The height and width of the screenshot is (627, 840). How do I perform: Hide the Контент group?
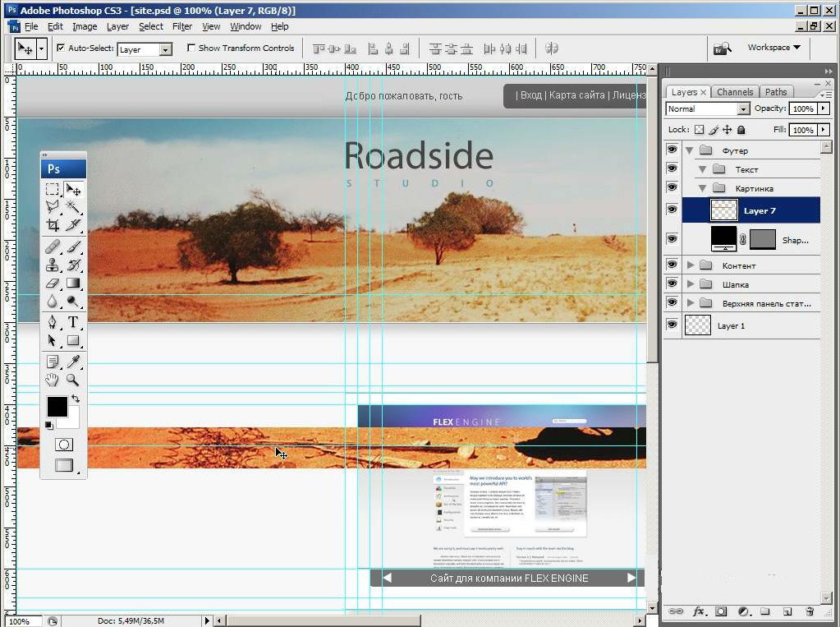(x=672, y=265)
